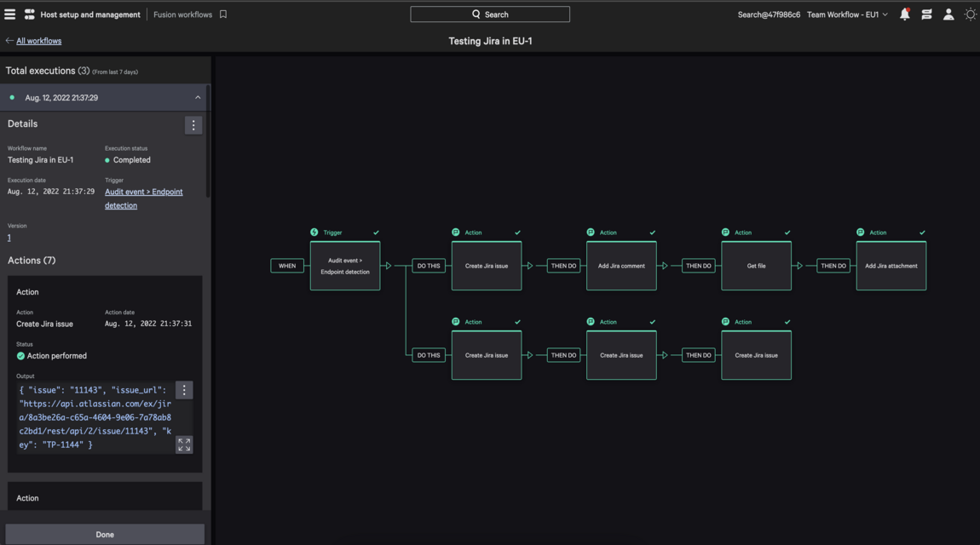Select the Audit event Endpoint detection node
980x545 pixels.
[x=345, y=266]
